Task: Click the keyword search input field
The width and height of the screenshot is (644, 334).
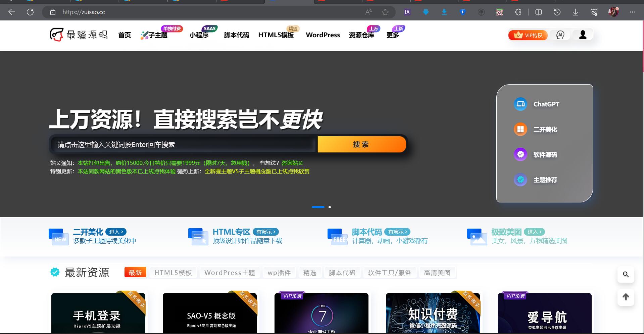Action: point(183,145)
